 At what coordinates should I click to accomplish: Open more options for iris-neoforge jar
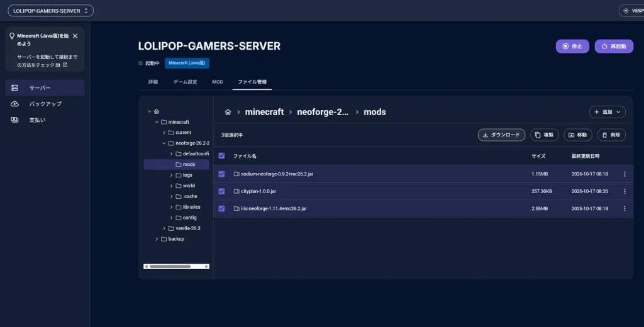pos(625,209)
